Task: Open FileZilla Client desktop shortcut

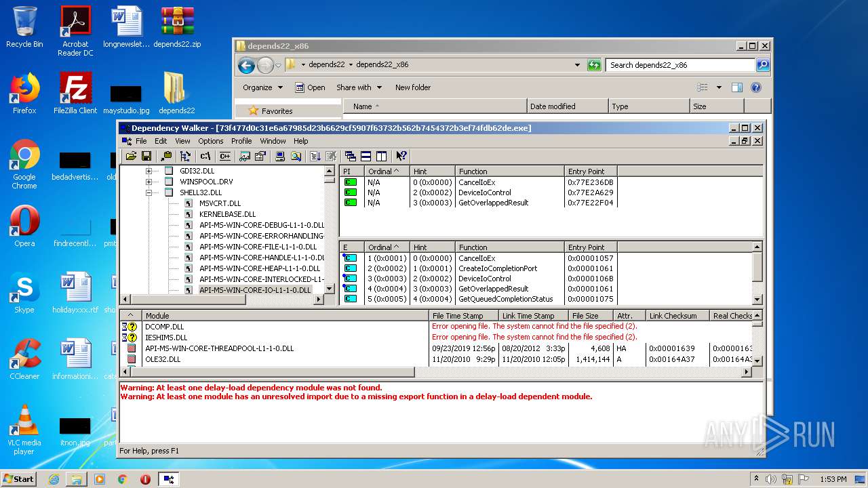Action: click(75, 94)
